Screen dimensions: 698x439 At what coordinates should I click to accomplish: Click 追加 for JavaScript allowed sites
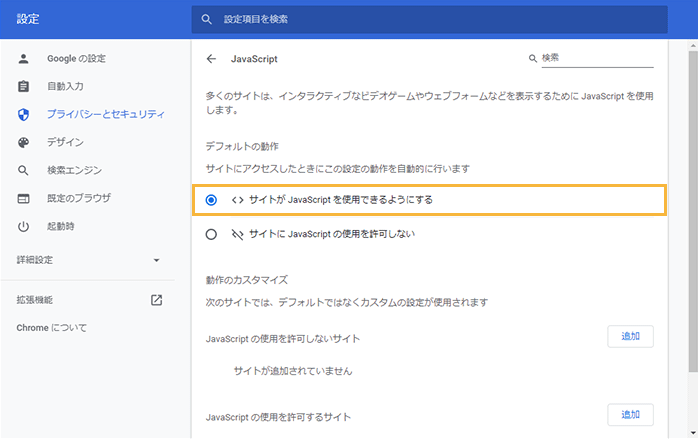tap(630, 414)
